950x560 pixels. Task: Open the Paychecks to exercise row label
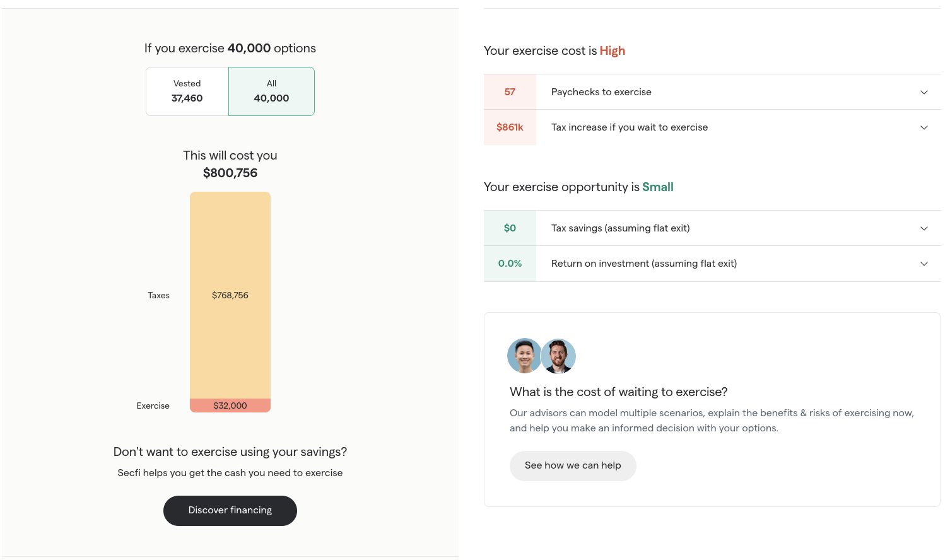(x=601, y=92)
